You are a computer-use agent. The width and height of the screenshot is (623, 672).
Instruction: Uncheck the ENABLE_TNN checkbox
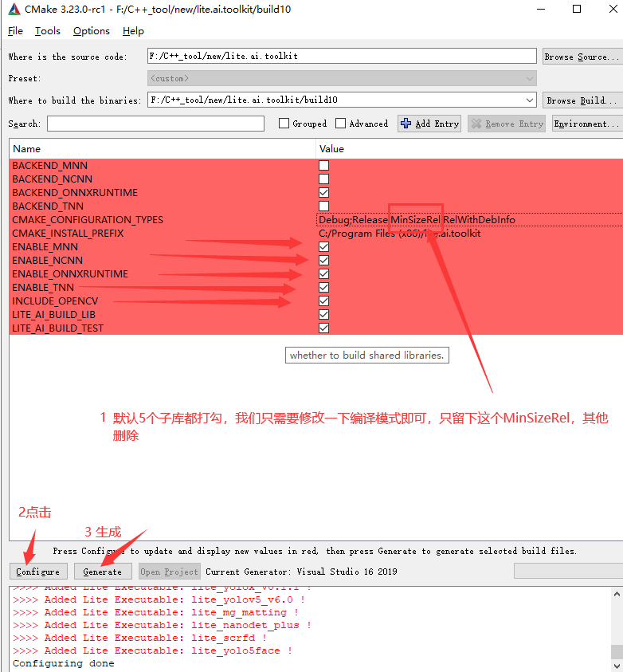tap(324, 288)
